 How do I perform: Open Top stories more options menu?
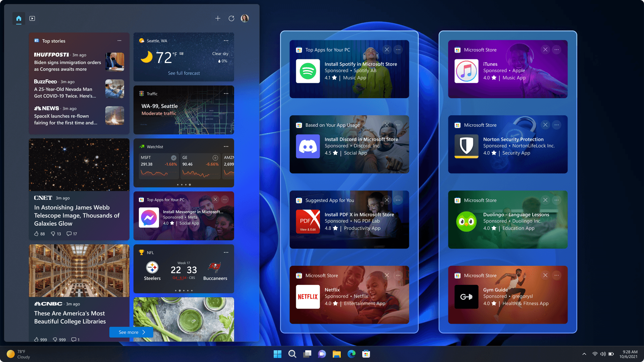(x=119, y=41)
